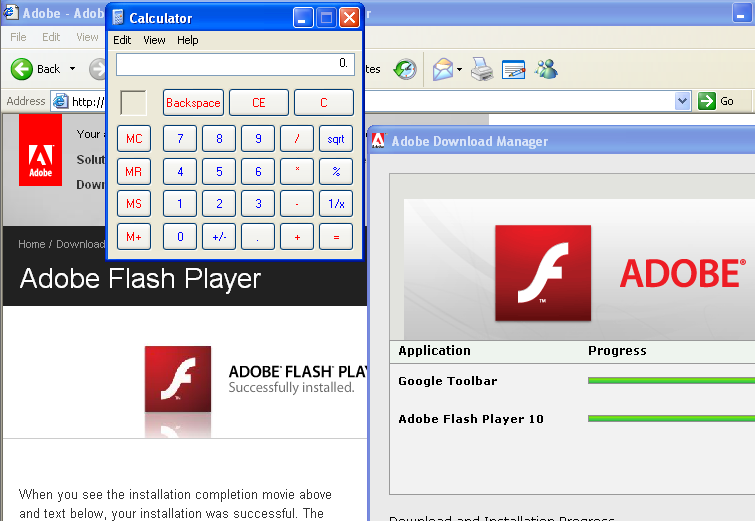Image resolution: width=755 pixels, height=521 pixels.
Task: Click the Application column header
Action: (x=434, y=351)
